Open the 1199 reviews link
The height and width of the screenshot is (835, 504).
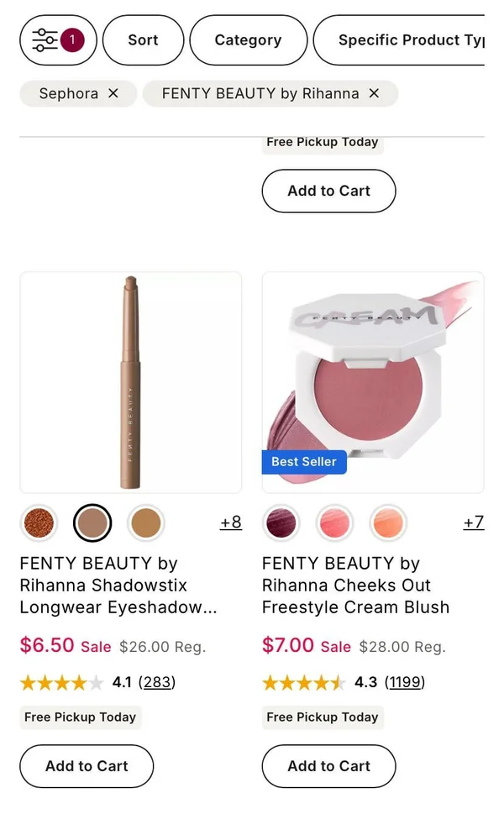(406, 682)
